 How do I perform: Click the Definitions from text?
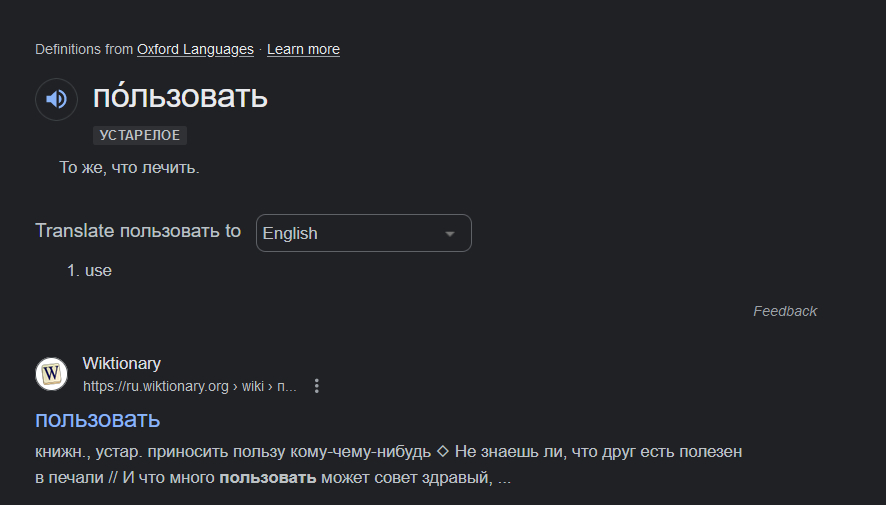click(83, 49)
